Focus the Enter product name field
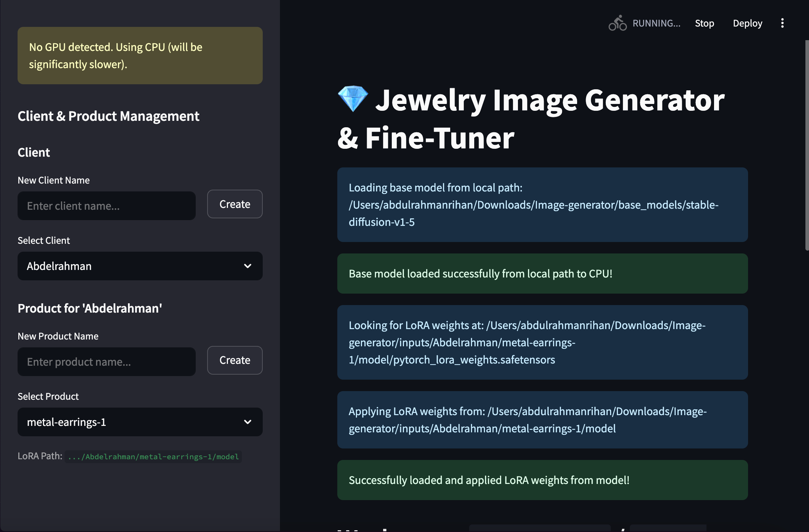809x532 pixels. tap(106, 362)
